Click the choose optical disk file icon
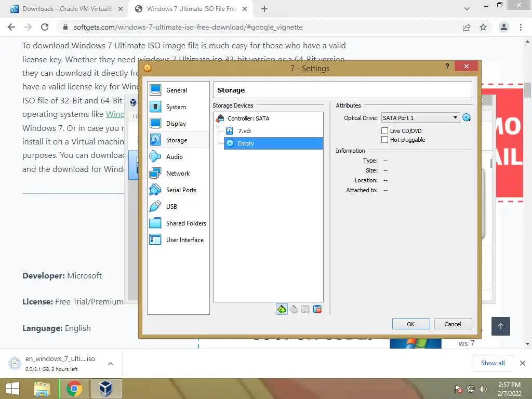The width and height of the screenshot is (532, 399). (x=467, y=118)
